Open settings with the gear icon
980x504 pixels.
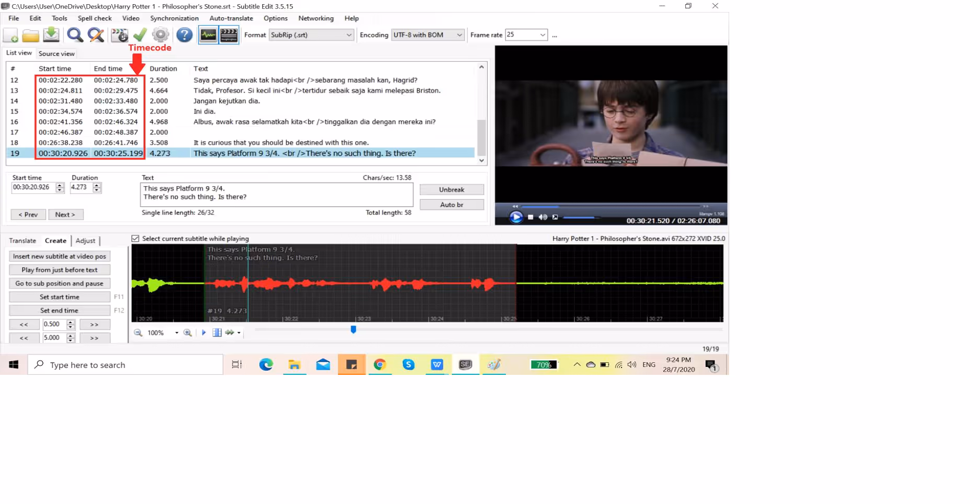[x=160, y=35]
